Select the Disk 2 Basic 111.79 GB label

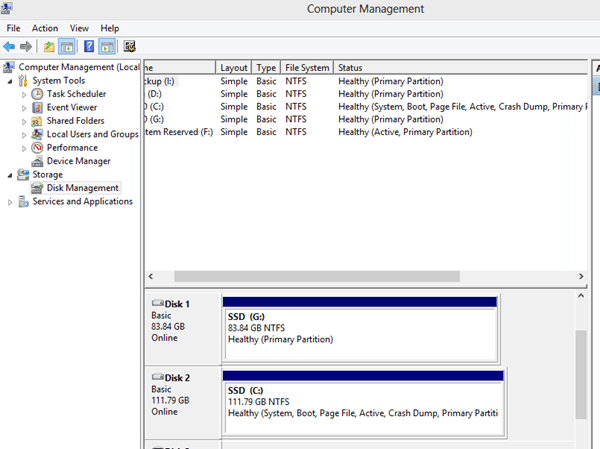click(x=183, y=403)
